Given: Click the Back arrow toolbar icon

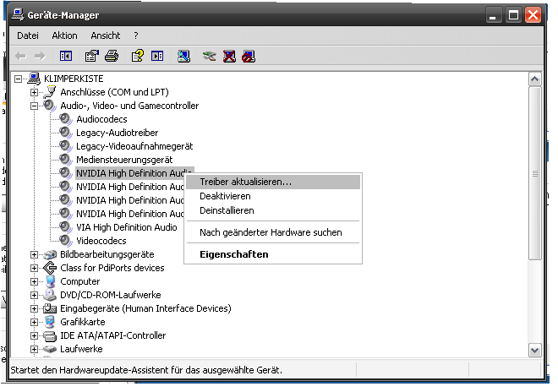Looking at the screenshot, I should pos(21,57).
